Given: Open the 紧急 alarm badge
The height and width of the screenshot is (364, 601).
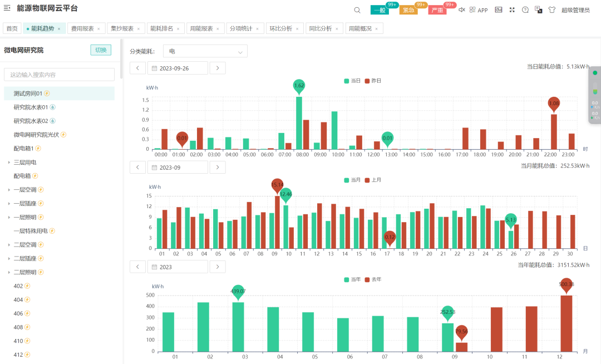Looking at the screenshot, I should pos(408,10).
